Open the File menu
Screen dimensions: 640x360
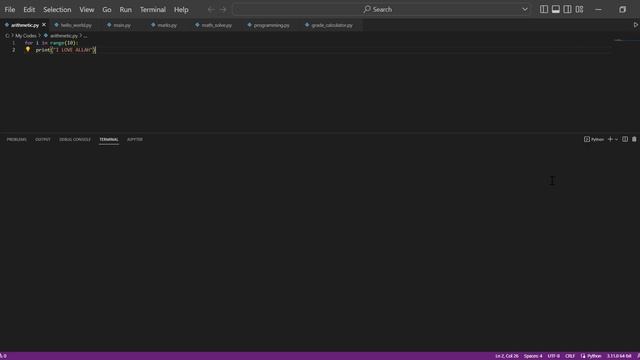tap(10, 9)
